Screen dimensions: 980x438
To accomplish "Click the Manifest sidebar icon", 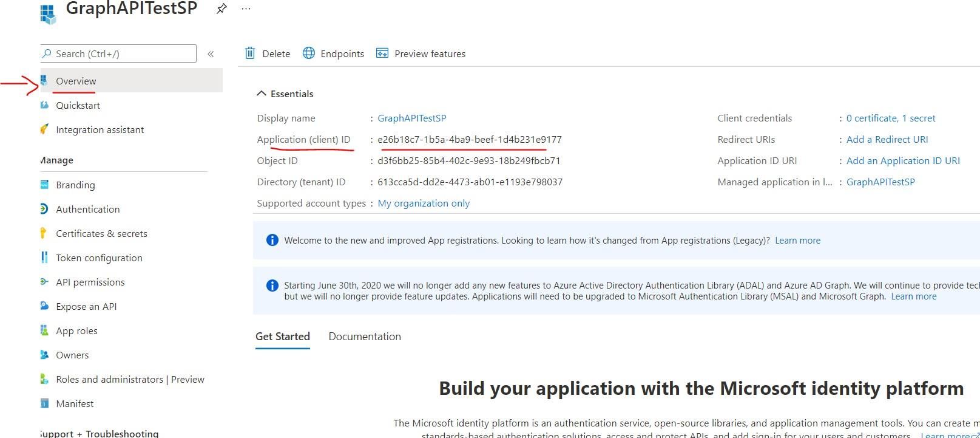I will point(44,403).
